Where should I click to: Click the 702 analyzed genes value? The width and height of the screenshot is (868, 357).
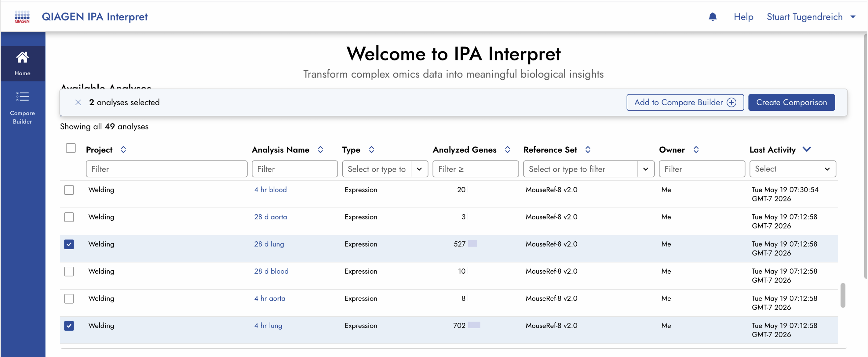point(459,325)
